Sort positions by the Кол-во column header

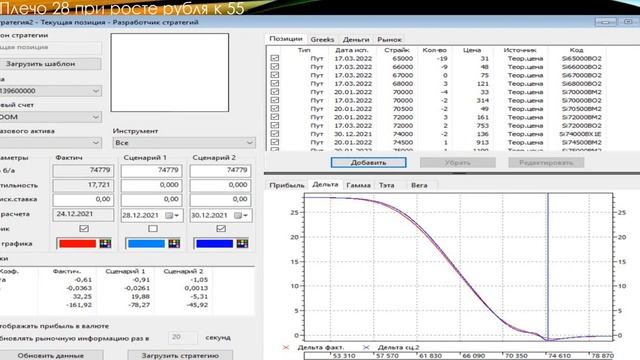tap(434, 50)
